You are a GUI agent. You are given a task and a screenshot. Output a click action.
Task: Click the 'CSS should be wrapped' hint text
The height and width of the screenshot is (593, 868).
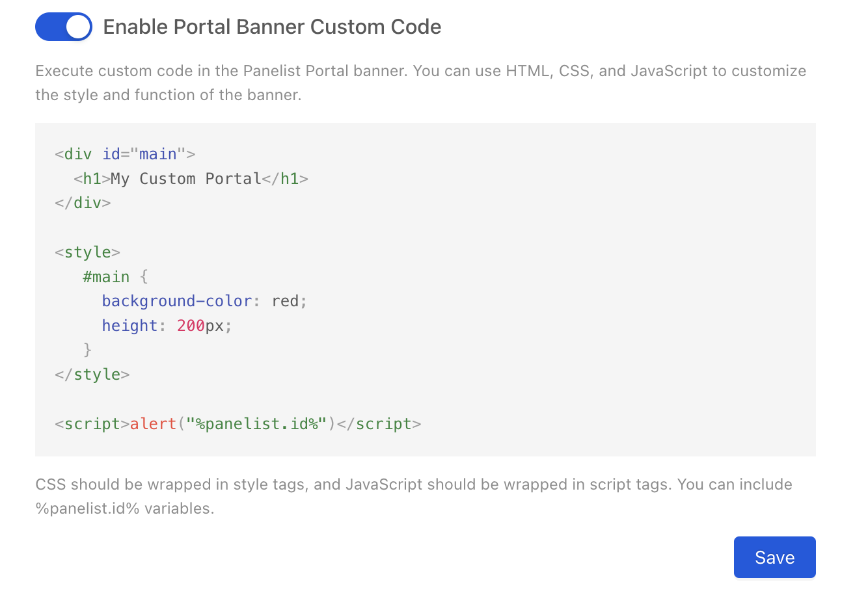(414, 496)
